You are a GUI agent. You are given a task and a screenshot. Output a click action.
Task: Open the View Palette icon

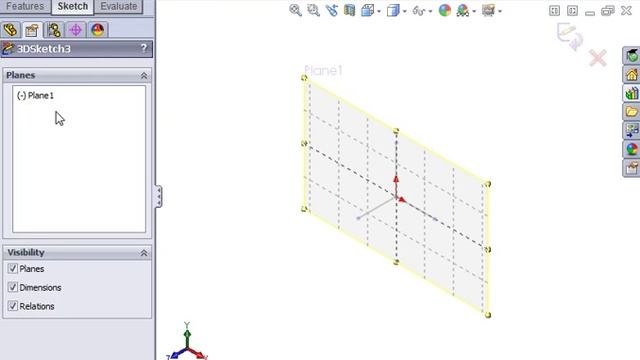pyautogui.click(x=631, y=131)
